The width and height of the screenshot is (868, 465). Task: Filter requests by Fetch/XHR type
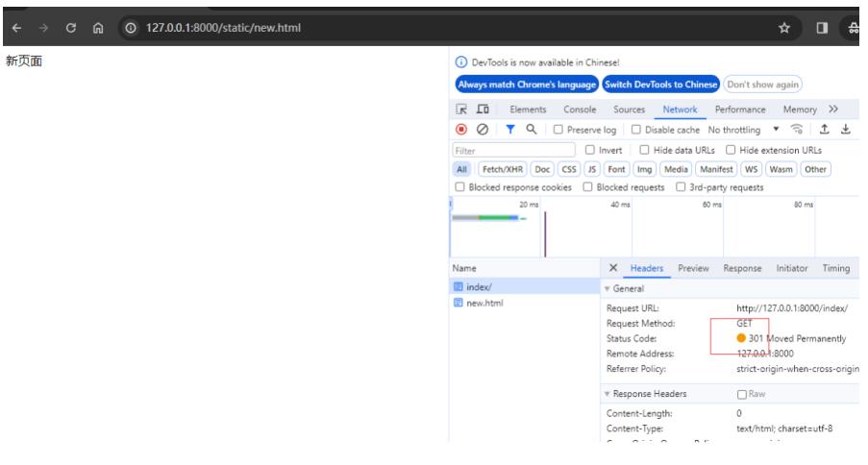pyautogui.click(x=503, y=167)
